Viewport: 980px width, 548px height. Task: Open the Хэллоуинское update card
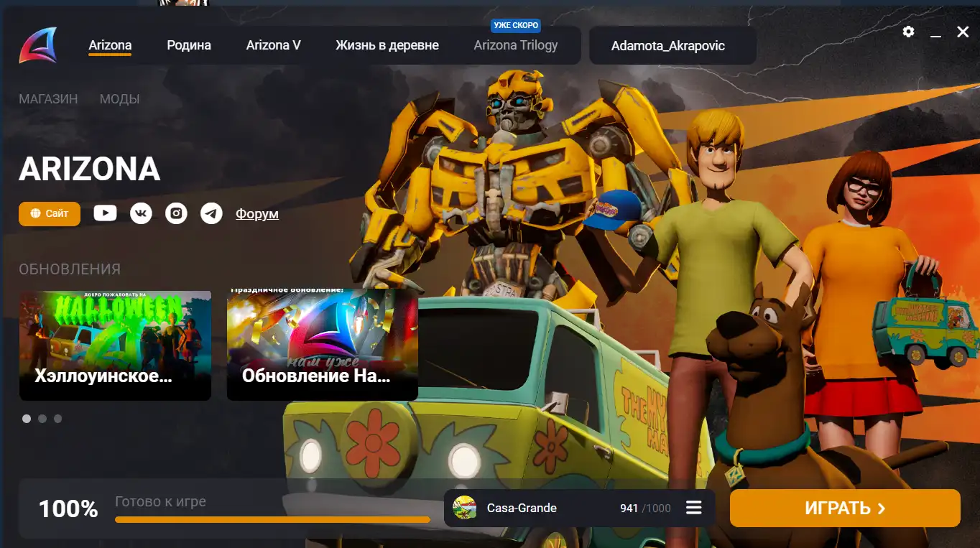(x=115, y=345)
